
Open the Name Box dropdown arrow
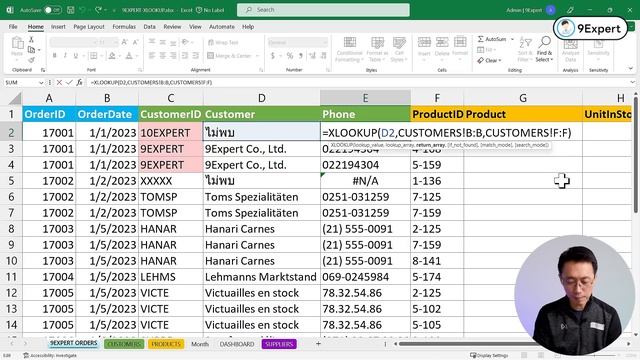coord(41,82)
